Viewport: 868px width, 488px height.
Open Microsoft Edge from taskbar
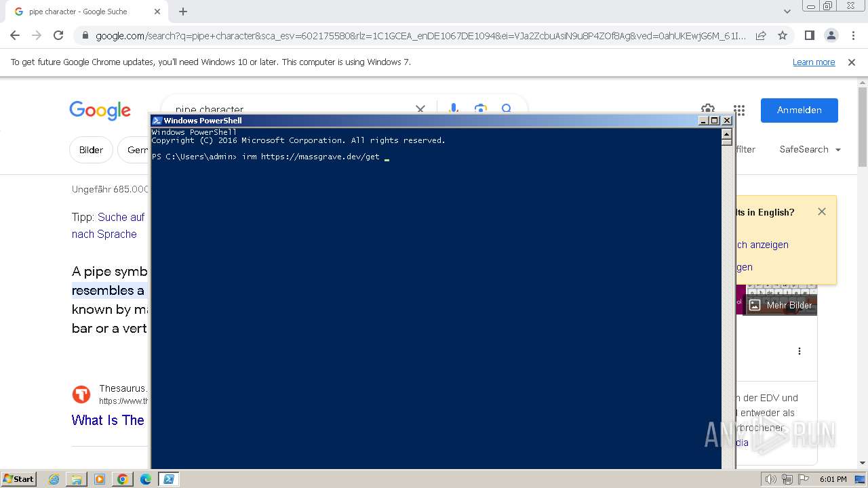click(x=146, y=479)
